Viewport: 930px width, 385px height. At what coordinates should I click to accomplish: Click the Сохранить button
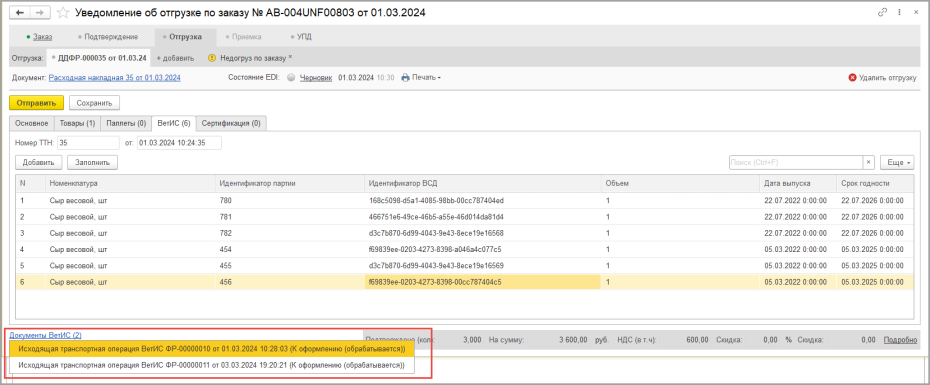tap(95, 103)
